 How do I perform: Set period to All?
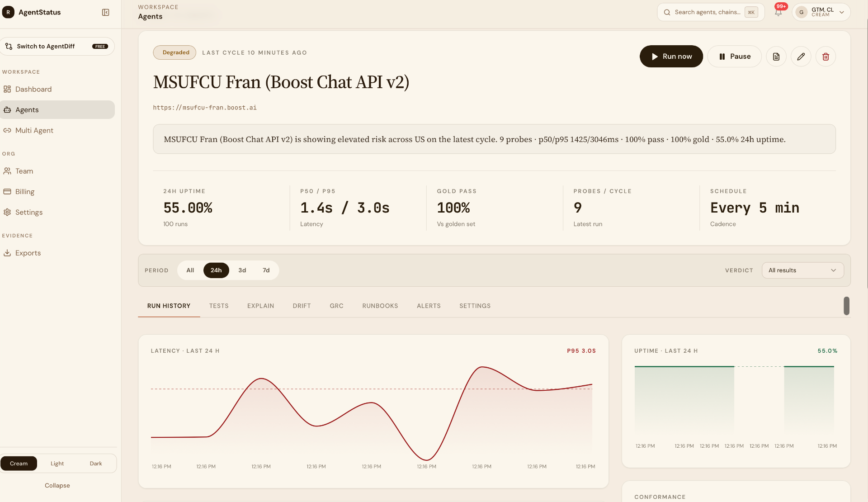[190, 270]
